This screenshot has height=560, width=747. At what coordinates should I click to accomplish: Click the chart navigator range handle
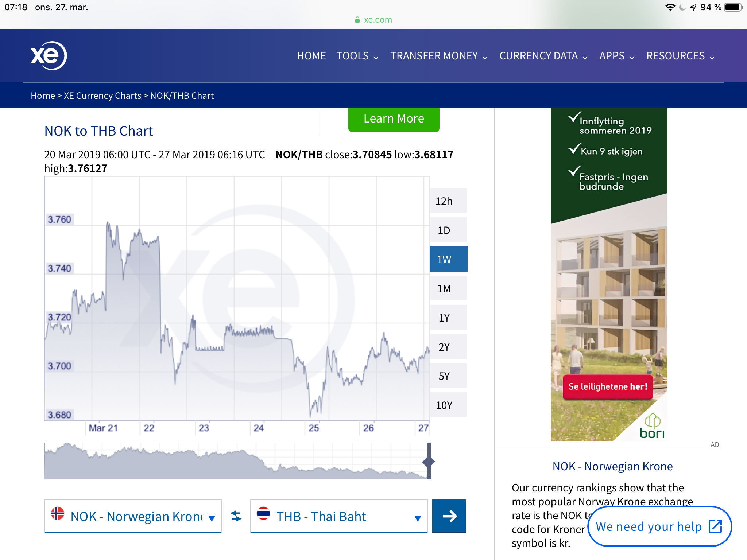pos(429,462)
